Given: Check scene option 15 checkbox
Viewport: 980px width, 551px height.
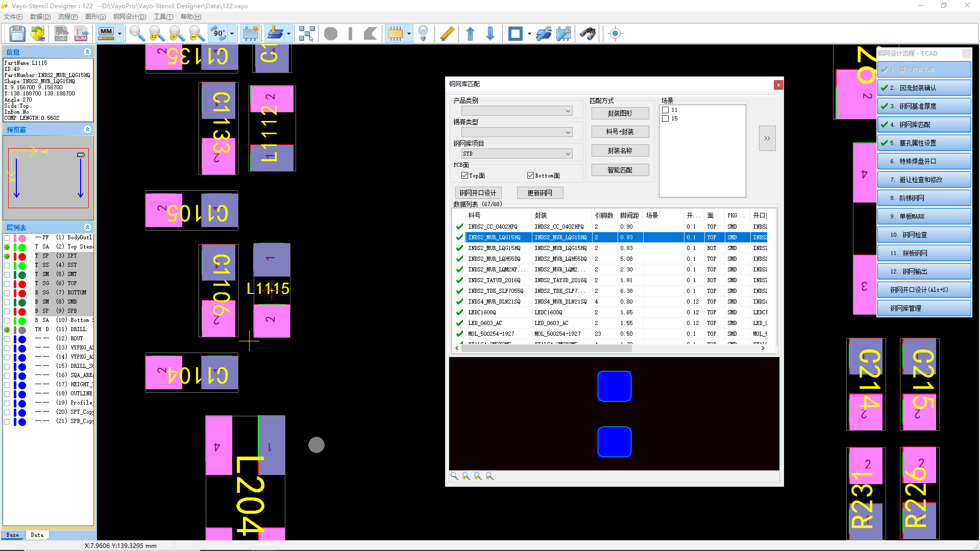Looking at the screenshot, I should coord(665,118).
